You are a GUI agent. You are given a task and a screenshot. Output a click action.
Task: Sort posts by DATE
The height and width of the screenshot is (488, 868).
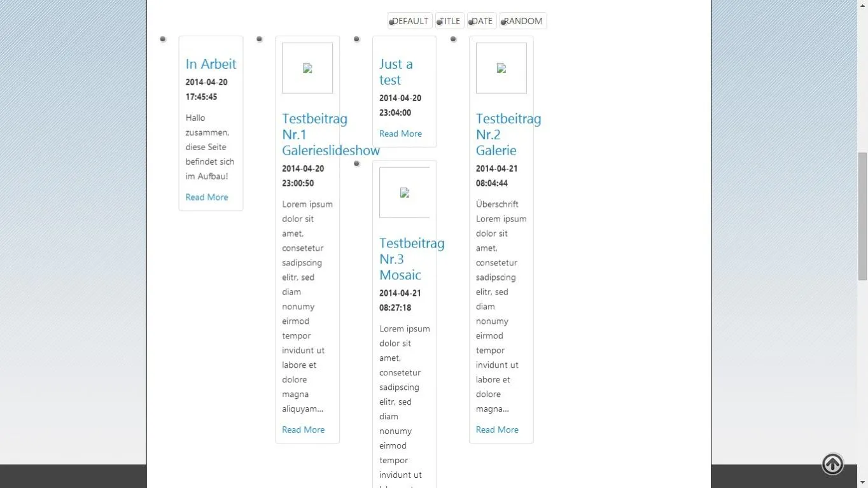[482, 21]
